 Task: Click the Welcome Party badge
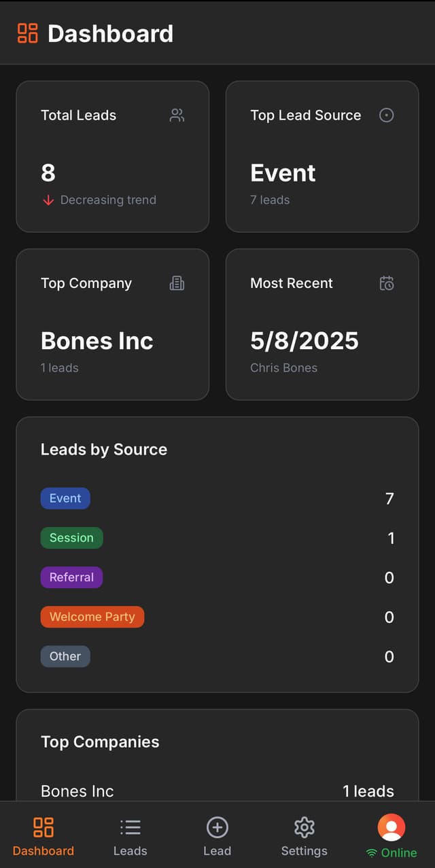click(92, 617)
